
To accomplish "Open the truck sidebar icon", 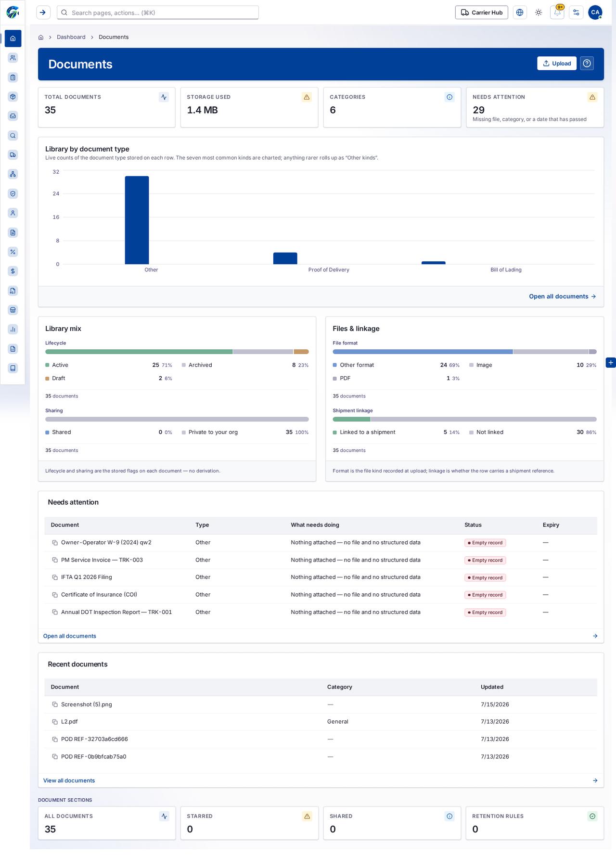I will pos(13,155).
